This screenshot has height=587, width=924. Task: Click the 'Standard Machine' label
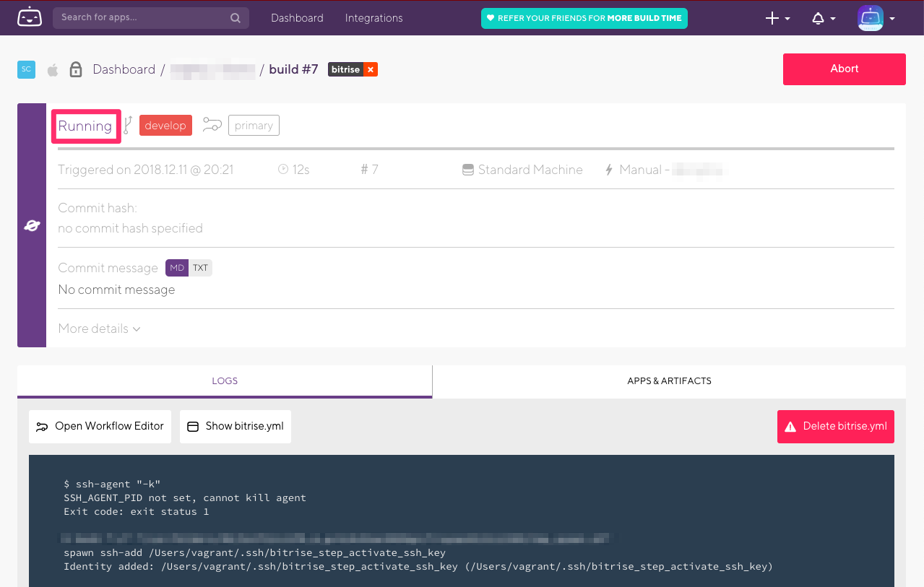(530, 170)
